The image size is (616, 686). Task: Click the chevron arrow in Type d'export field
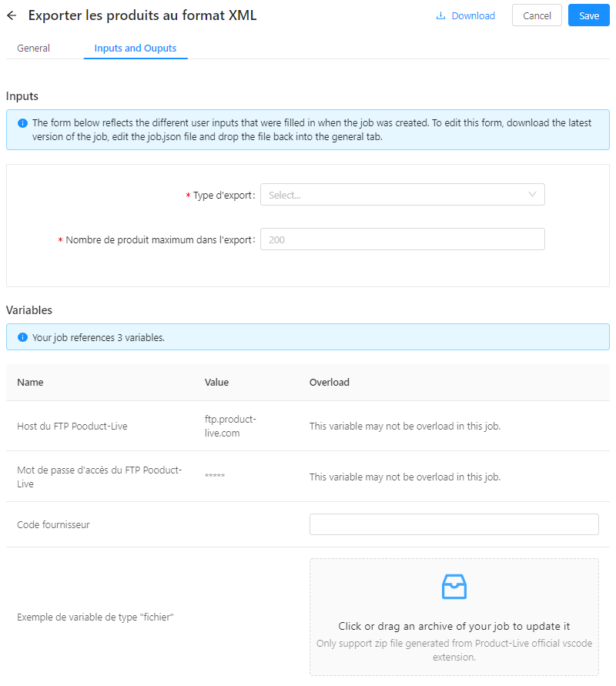(x=532, y=195)
